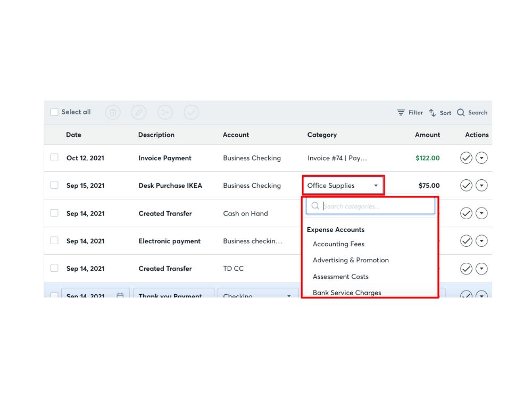Click the Expense Accounts group heading

coord(336,230)
